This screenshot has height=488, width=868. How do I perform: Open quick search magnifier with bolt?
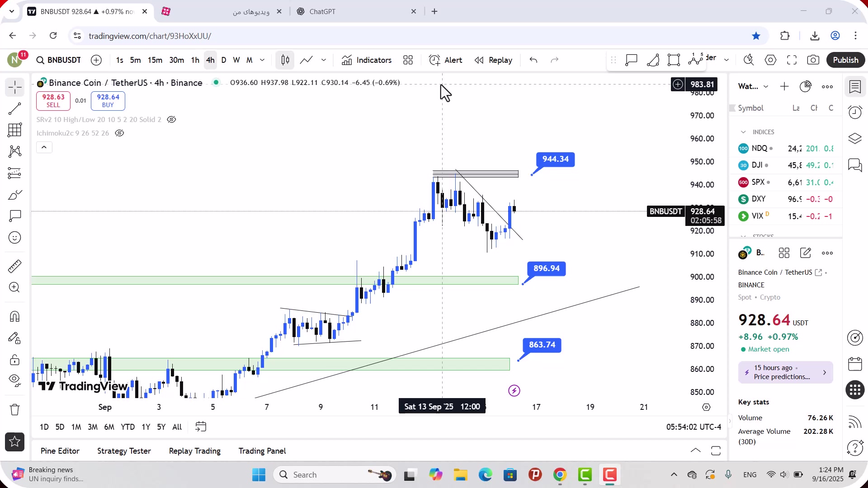click(749, 60)
